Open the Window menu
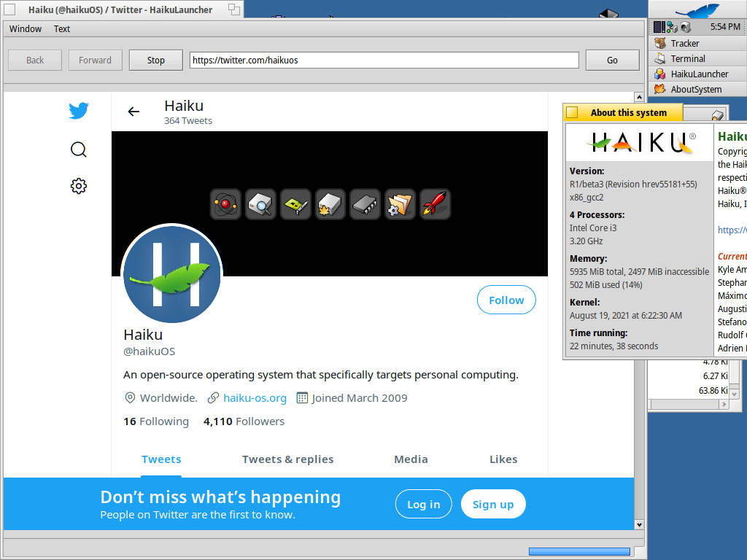The image size is (747, 560). coord(26,28)
